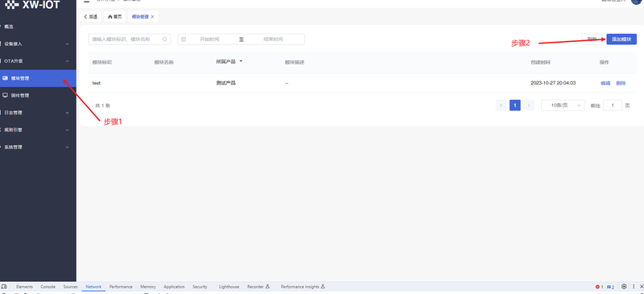Image resolution: width=644 pixels, height=294 pixels.
Task: Open the DevTools Elements tab
Action: [24, 287]
